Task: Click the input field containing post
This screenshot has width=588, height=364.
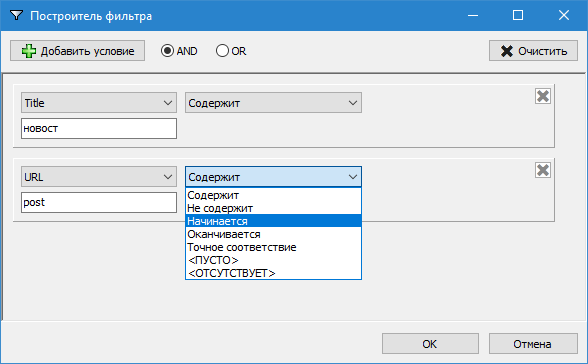Action: point(99,202)
